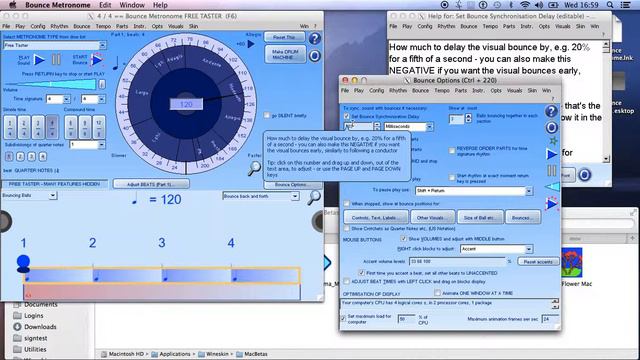Image resolution: width=640 pixels, height=360 pixels.
Task: Click magnifier icon beside Bounce back and forth
Action: [313, 197]
